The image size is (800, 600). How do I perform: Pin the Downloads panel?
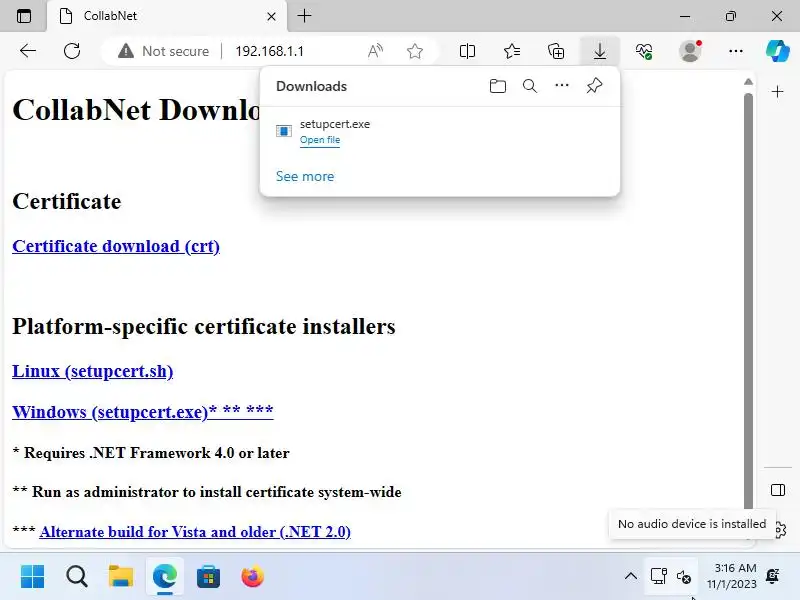click(x=594, y=86)
